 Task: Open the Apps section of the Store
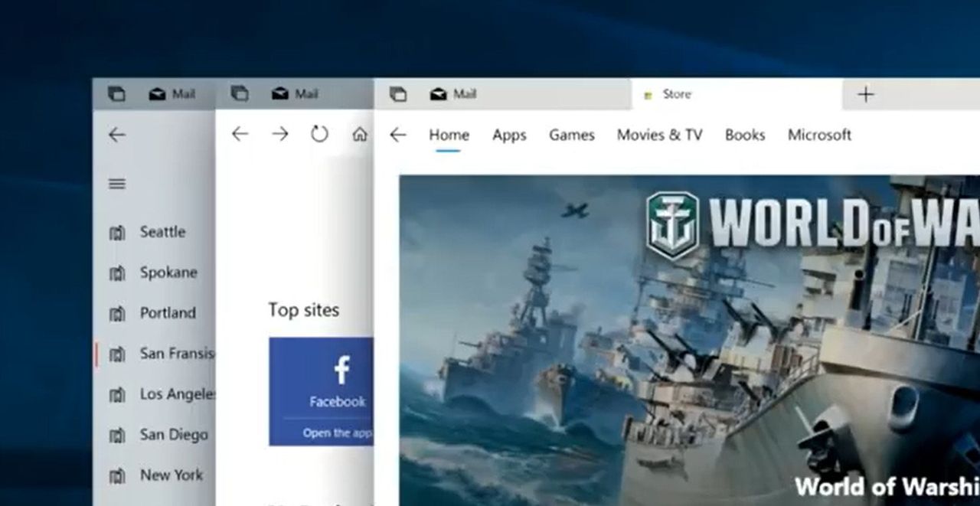[x=509, y=135]
